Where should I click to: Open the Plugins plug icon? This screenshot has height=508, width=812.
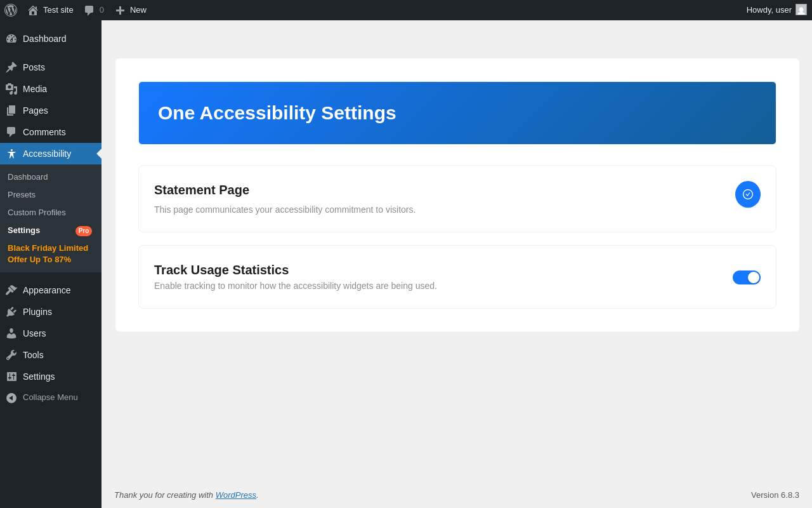pos(11,312)
